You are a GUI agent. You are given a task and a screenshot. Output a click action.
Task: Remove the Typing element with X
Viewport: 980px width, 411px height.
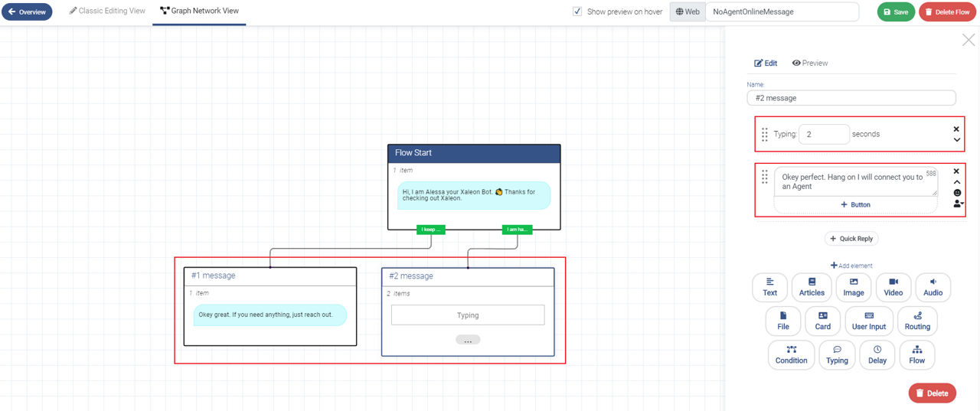click(x=956, y=129)
